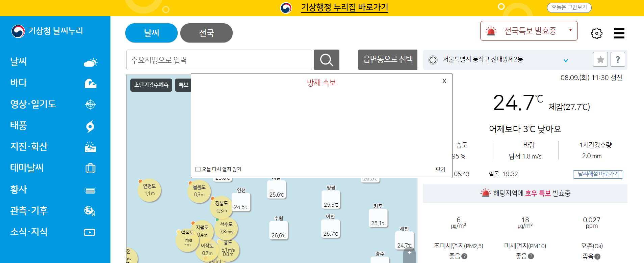Click the video play icon beside 소식·지식

click(89, 232)
